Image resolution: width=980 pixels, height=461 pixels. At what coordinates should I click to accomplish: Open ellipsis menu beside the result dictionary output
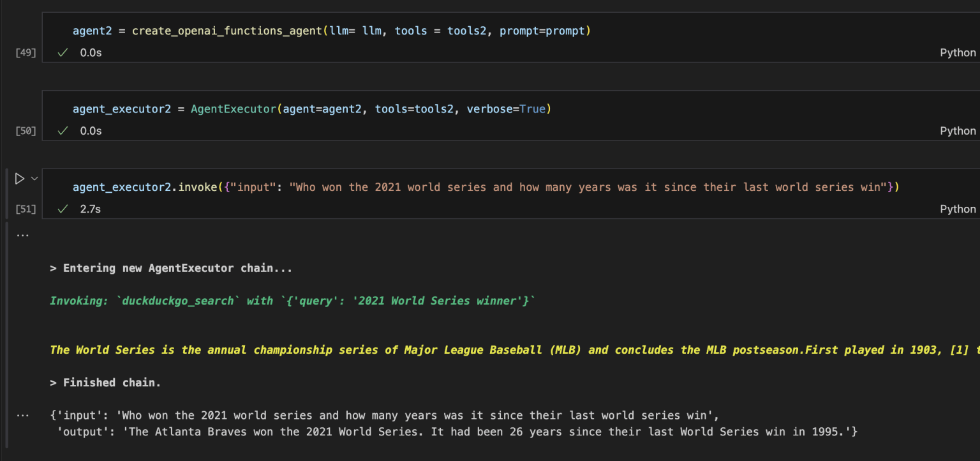coord(23,415)
